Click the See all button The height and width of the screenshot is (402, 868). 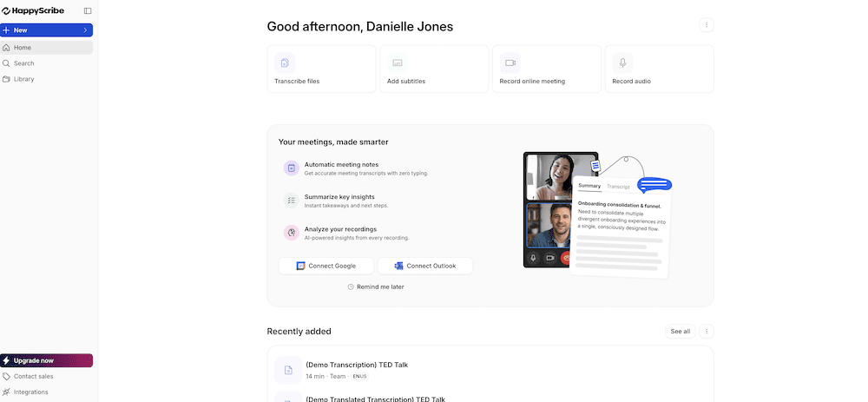[x=680, y=331]
